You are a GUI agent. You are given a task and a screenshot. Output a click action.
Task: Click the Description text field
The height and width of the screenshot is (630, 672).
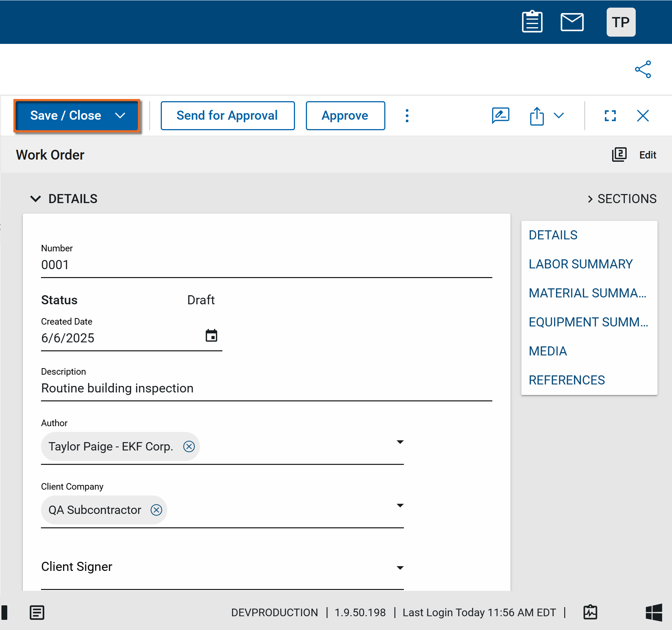click(266, 388)
